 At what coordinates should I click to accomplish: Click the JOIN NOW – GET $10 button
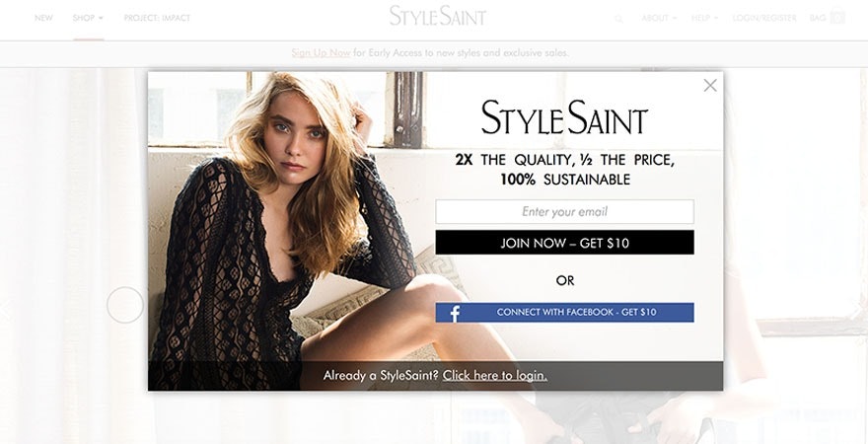tap(564, 243)
